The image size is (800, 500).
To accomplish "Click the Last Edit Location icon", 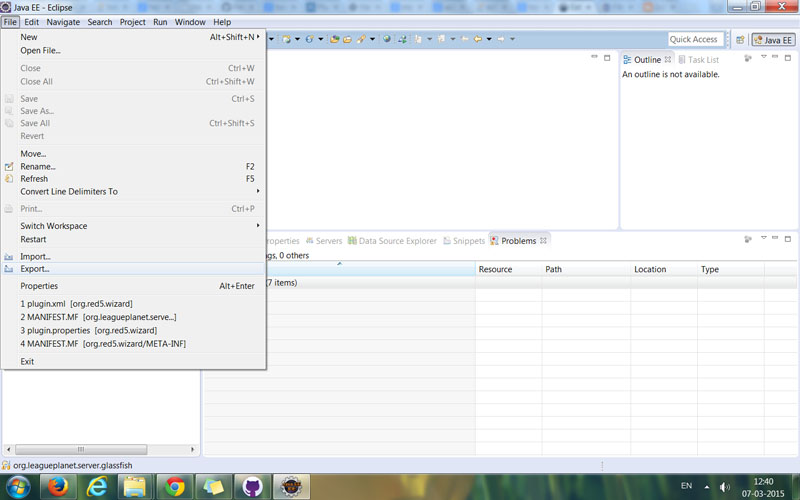I will 464,39.
